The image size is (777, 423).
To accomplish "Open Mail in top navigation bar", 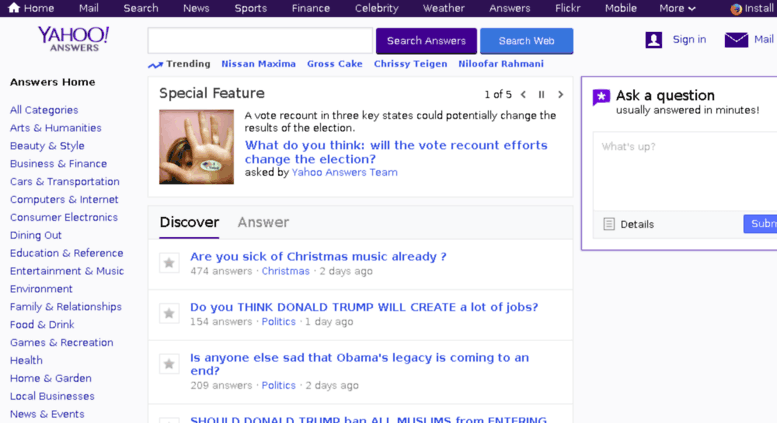I will coord(88,8).
